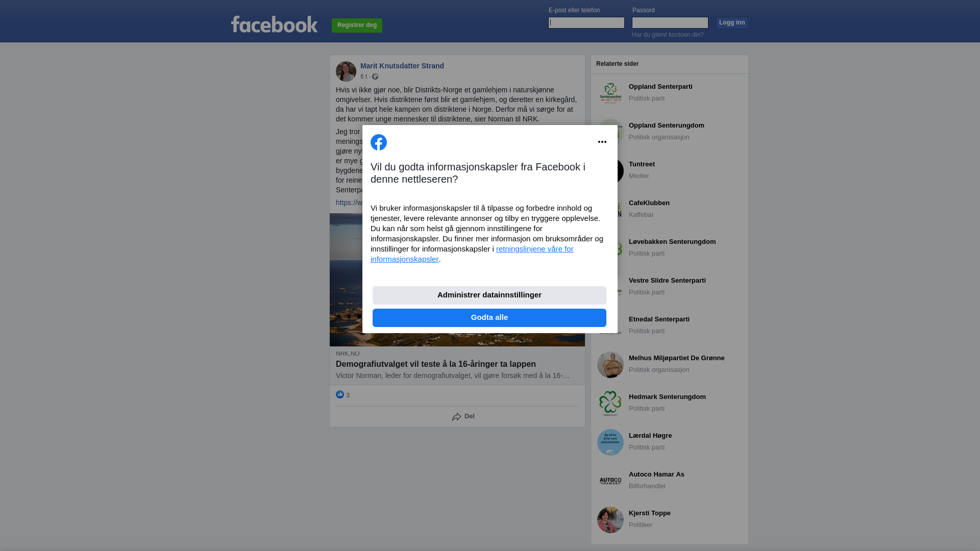Open Kjersti Toppe's profile photo
The width and height of the screenshot is (980, 551).
click(x=610, y=520)
